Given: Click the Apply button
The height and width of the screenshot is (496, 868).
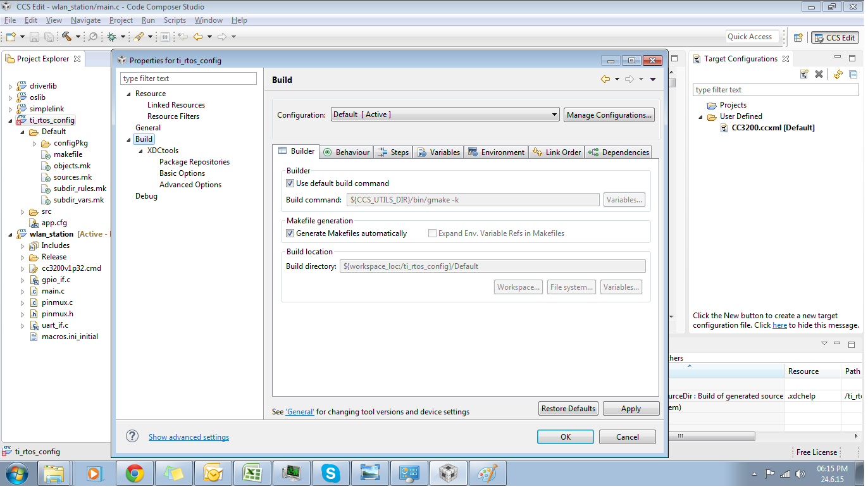Looking at the screenshot, I should pyautogui.click(x=631, y=409).
